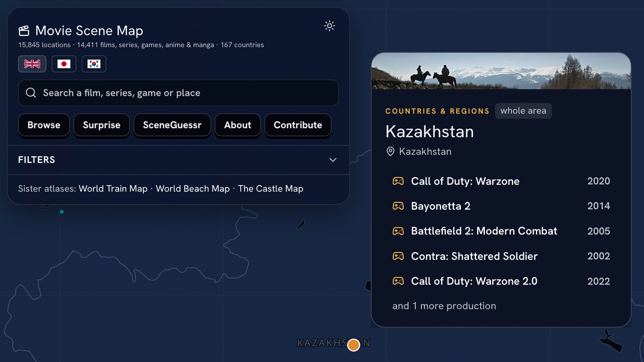Open World Train Map sister atlas
Viewport: 644px width, 362px height.
tap(113, 189)
